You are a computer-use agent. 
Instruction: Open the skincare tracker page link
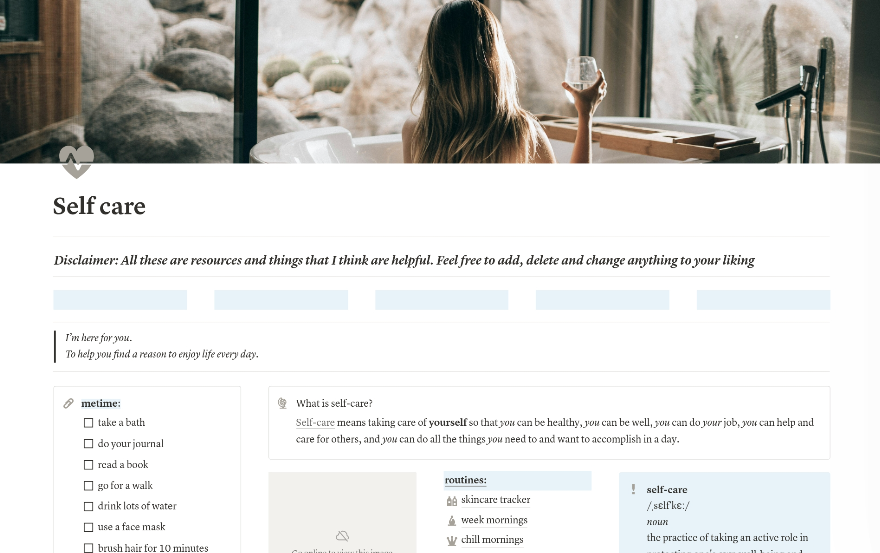[x=496, y=500]
